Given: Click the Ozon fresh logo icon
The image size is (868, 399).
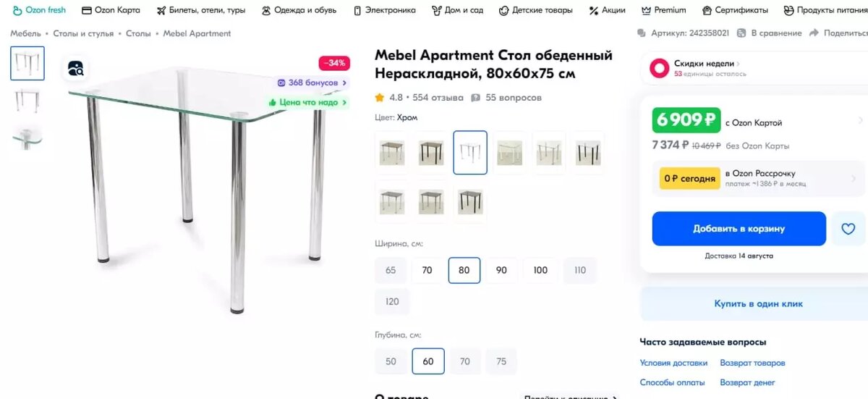Looking at the screenshot, I should 17,10.
